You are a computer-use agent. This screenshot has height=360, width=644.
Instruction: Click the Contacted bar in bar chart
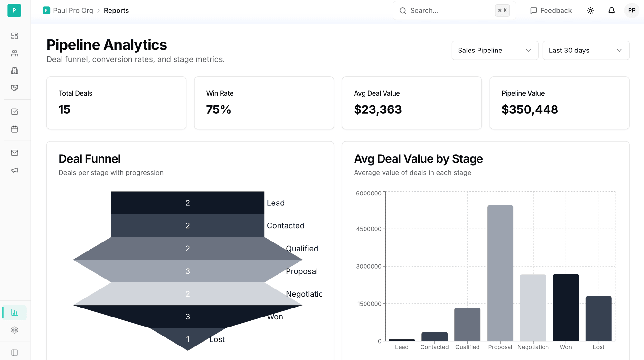(x=434, y=336)
